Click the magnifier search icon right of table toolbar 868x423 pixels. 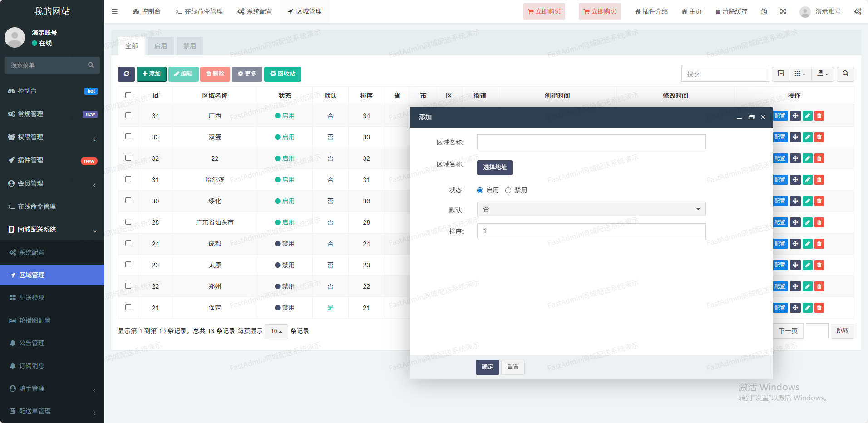pyautogui.click(x=845, y=74)
